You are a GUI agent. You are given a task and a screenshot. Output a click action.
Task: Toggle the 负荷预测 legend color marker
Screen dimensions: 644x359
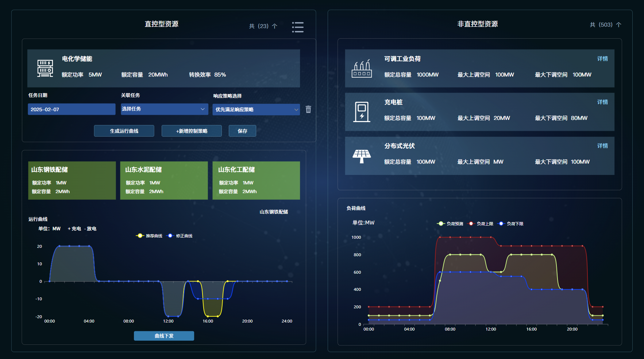(x=441, y=224)
